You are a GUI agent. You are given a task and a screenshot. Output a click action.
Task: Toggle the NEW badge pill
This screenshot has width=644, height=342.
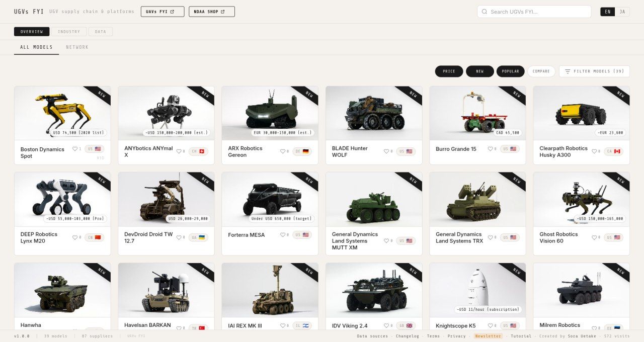pyautogui.click(x=480, y=71)
